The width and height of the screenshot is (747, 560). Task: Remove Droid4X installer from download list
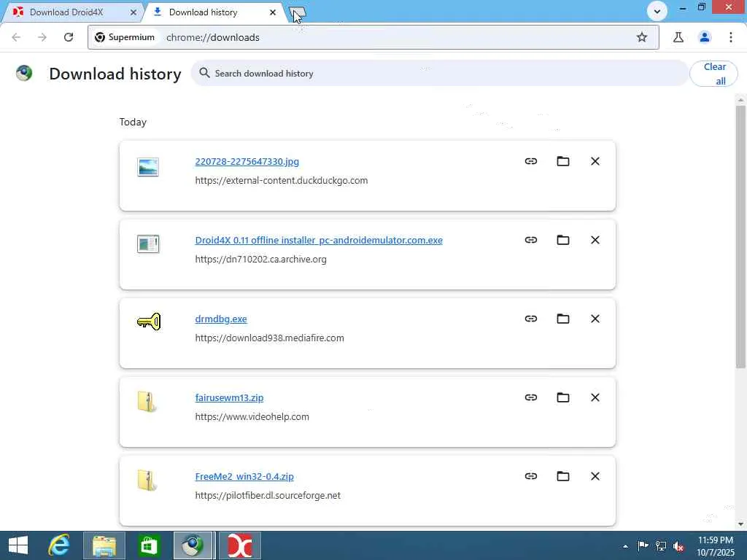[595, 240]
